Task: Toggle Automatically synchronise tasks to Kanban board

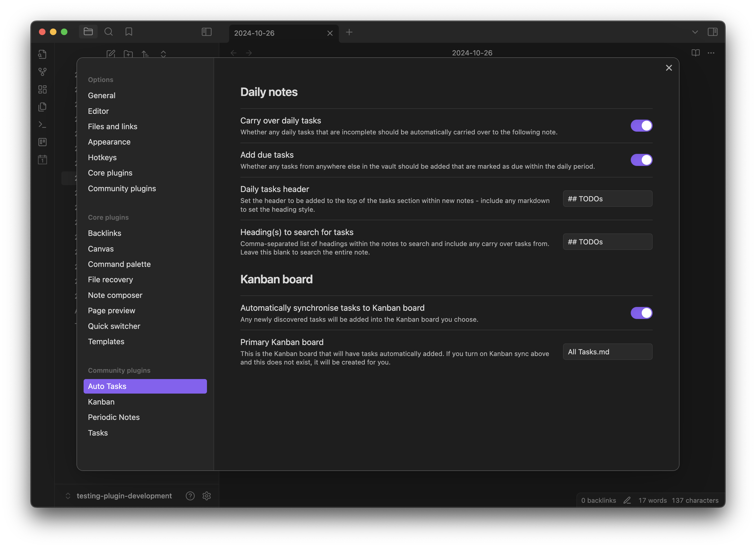Action: click(641, 313)
